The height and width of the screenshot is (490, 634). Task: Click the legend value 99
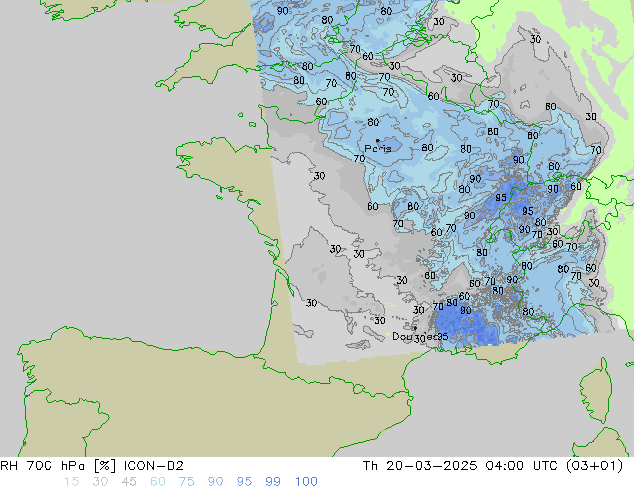[x=273, y=482]
